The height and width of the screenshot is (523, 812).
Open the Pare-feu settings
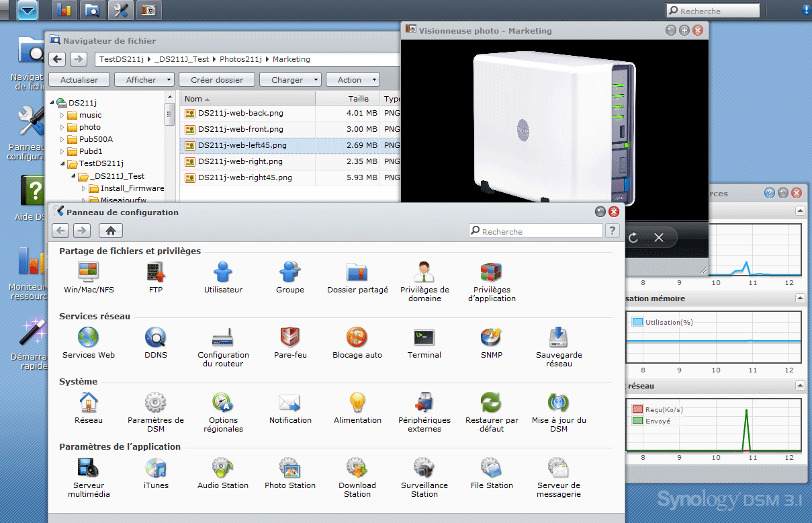[x=290, y=343]
